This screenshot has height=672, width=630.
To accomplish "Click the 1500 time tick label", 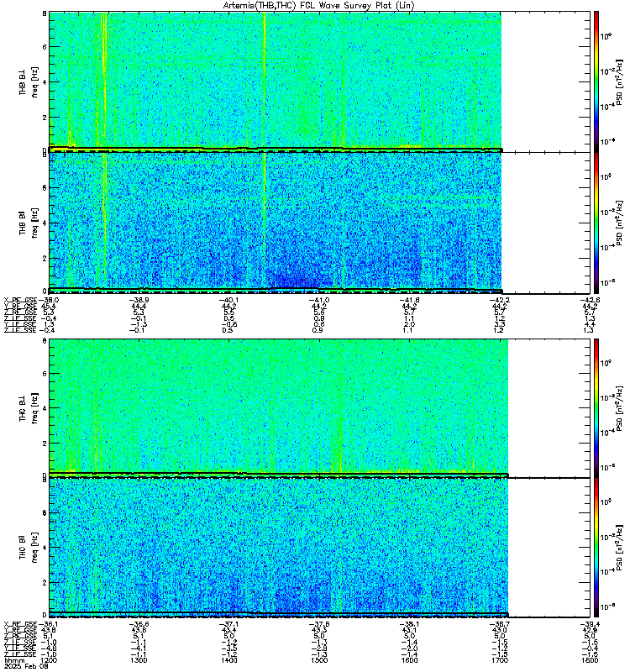I will click(x=319, y=660).
